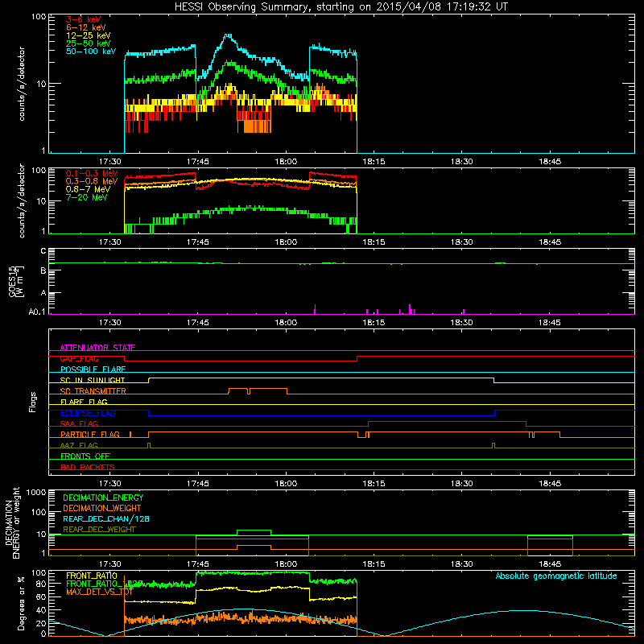Select the 7-20 MeV legend entry
The image size is (644, 644).
86,197
